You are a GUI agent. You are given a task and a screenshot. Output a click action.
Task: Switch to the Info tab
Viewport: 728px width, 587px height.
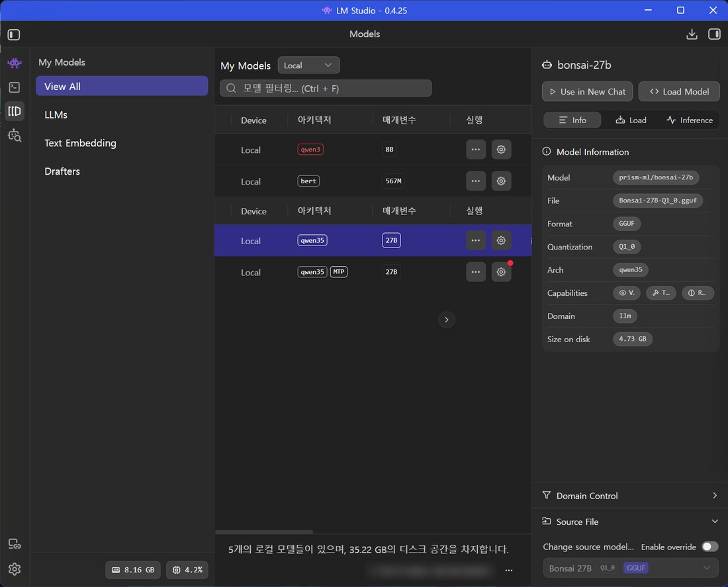pyautogui.click(x=572, y=120)
